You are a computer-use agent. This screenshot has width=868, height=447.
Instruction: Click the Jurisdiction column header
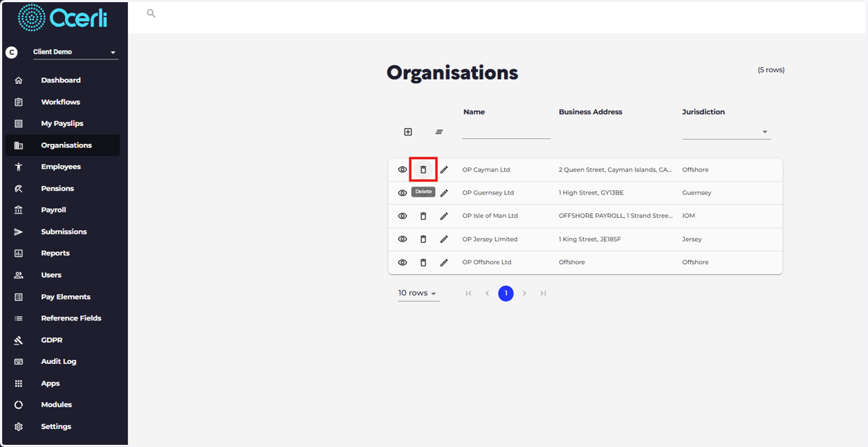click(x=703, y=112)
